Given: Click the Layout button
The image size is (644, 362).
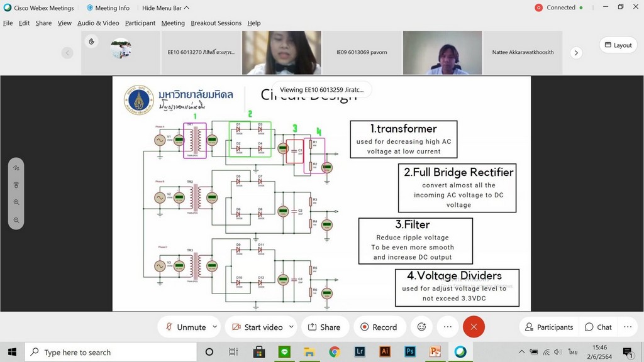Looking at the screenshot, I should pos(617,45).
